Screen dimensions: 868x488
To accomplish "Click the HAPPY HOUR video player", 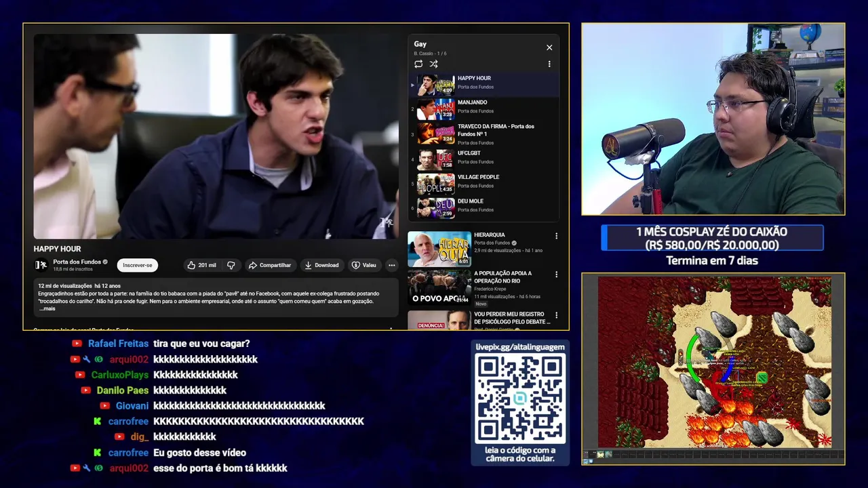I will (216, 136).
